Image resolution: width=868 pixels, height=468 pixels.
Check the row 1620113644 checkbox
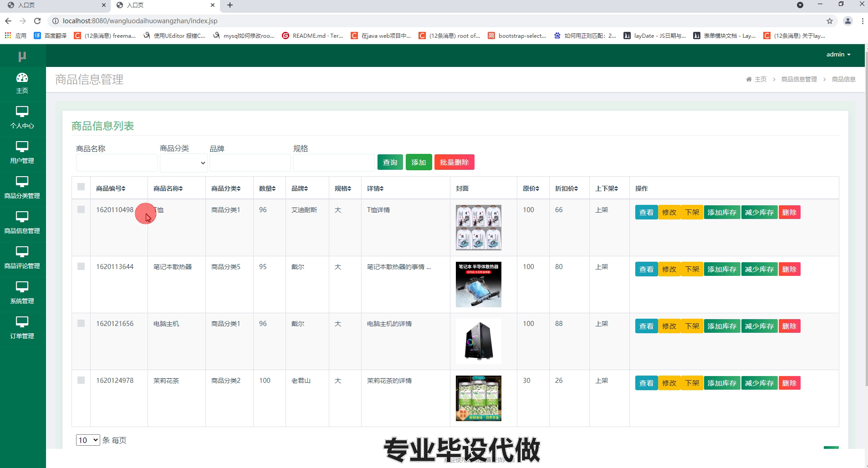81,266
